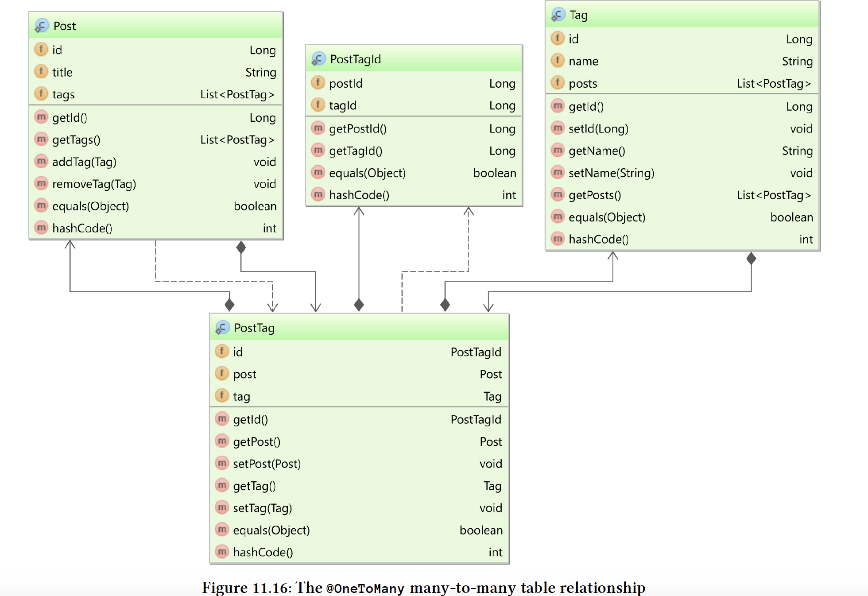Select the field icon beside tagId in PostTagId
Image resolution: width=868 pixels, height=596 pixels.
coord(318,105)
